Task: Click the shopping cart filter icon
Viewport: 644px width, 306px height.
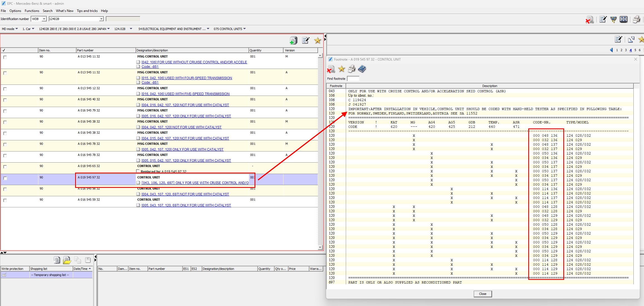Action: tap(613, 19)
